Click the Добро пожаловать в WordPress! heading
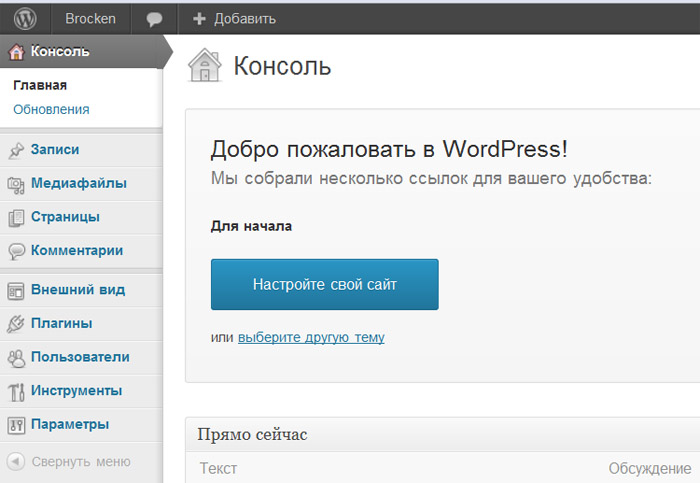The image size is (700, 483). (x=389, y=149)
